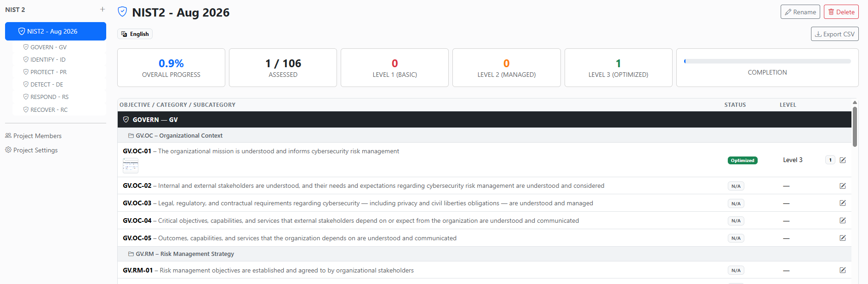Jump to RECOVER - RC in the sidebar
This screenshot has width=868, height=284.
click(59, 110)
